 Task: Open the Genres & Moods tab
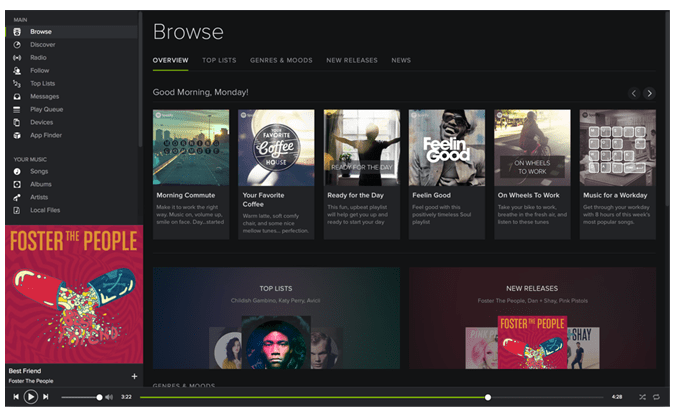coord(281,60)
